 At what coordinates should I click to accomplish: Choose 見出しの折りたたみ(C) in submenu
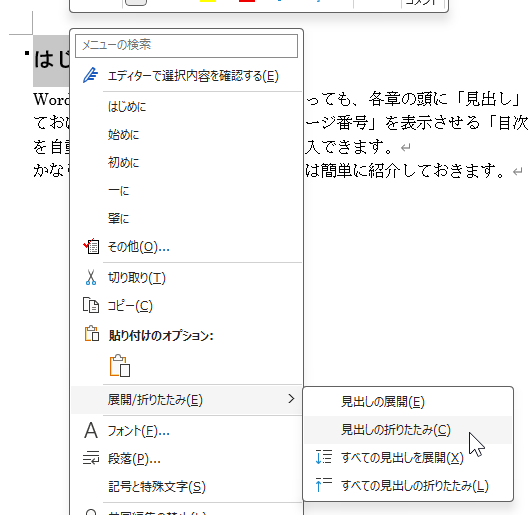click(408, 430)
